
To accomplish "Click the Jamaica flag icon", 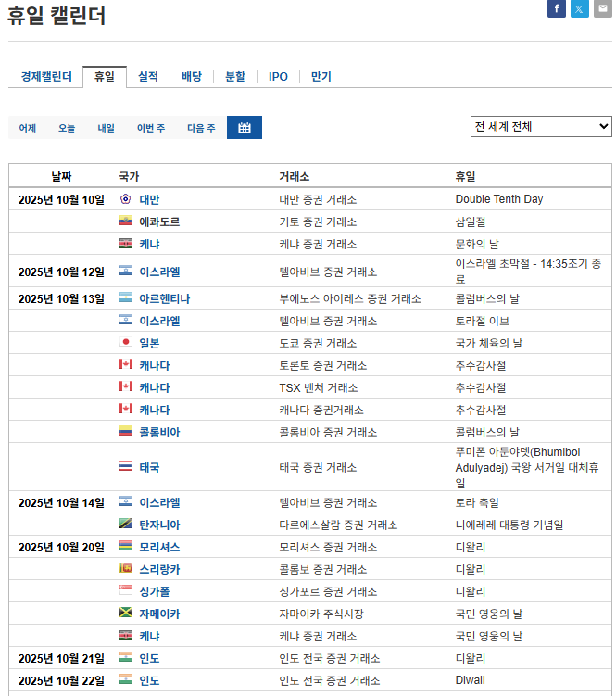I will pos(125,614).
